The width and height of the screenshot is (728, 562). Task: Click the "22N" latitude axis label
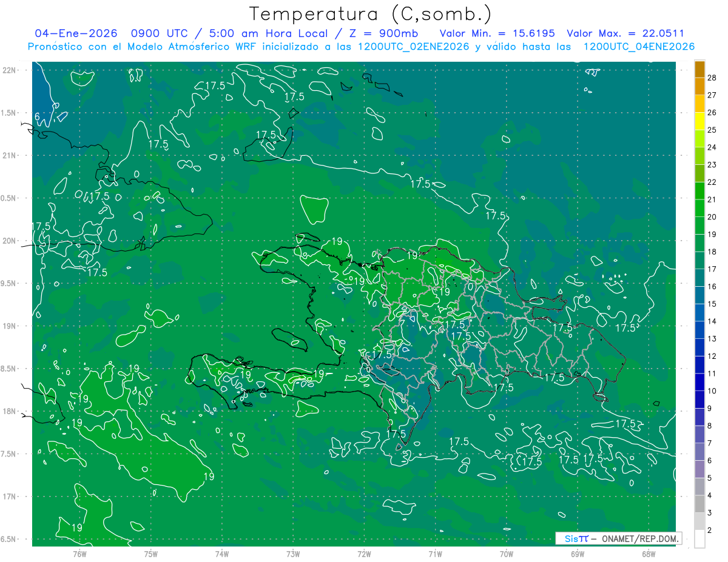click(x=10, y=70)
